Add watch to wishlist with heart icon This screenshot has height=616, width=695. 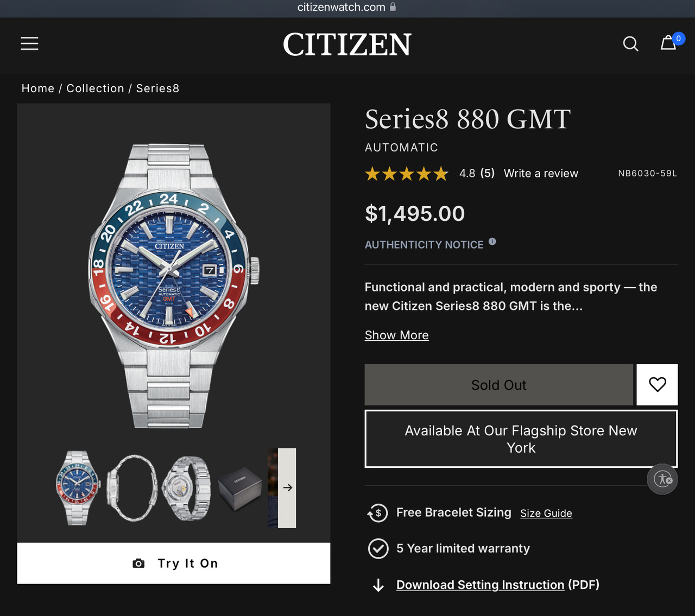(657, 384)
